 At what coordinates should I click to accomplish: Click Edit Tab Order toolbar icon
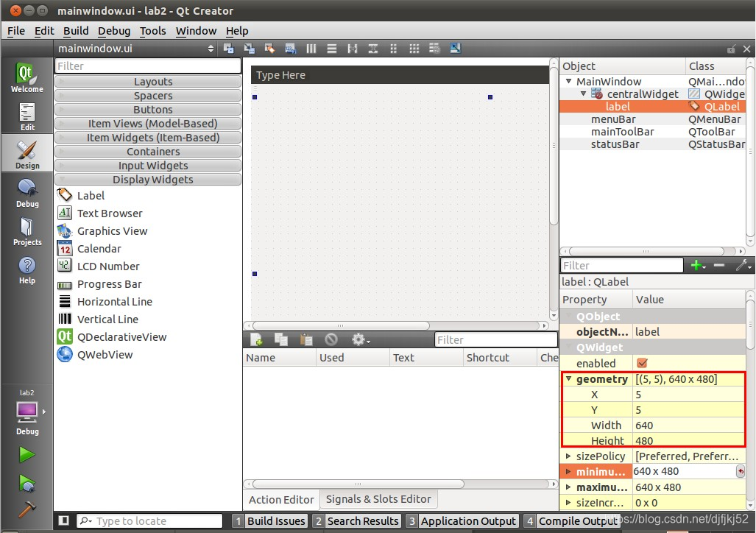290,49
